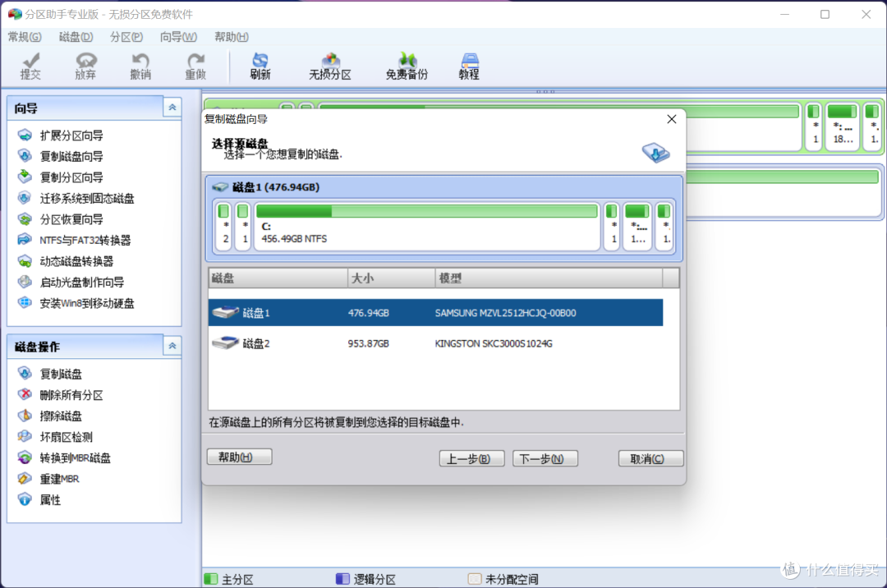Open the 无损分区 toolbar tool
This screenshot has width=887, height=588.
click(329, 66)
